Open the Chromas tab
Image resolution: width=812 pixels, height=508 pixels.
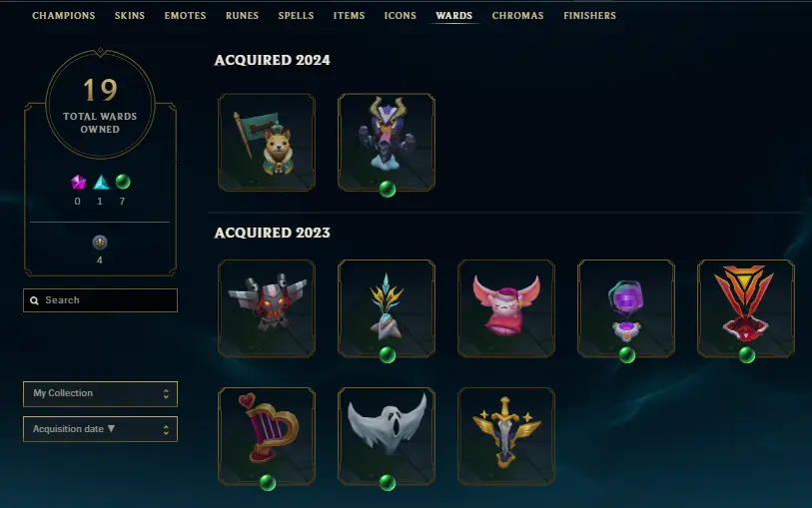pos(517,16)
